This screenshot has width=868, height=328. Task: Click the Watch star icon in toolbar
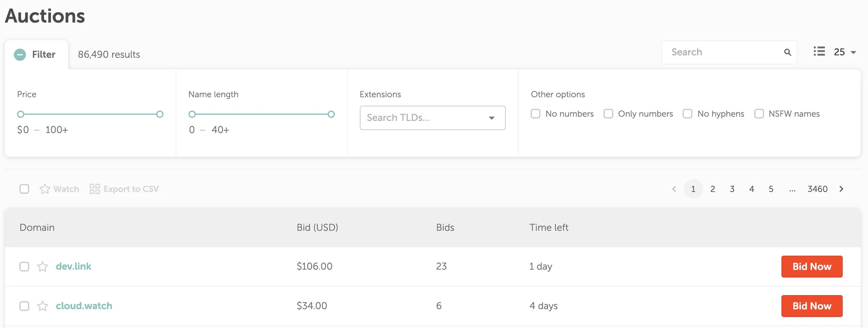(45, 189)
